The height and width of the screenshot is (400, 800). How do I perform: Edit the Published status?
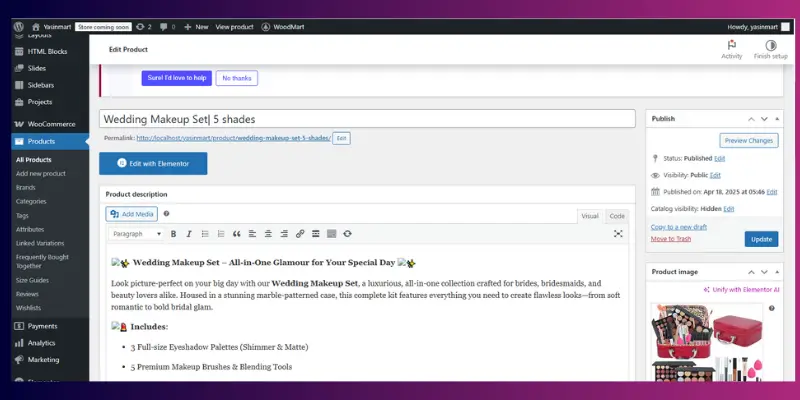point(719,159)
